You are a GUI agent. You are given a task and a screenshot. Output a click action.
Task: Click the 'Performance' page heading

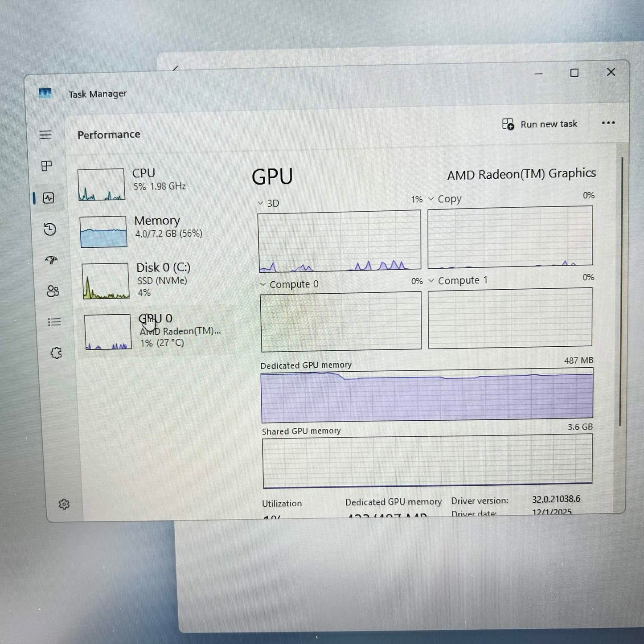pos(109,135)
